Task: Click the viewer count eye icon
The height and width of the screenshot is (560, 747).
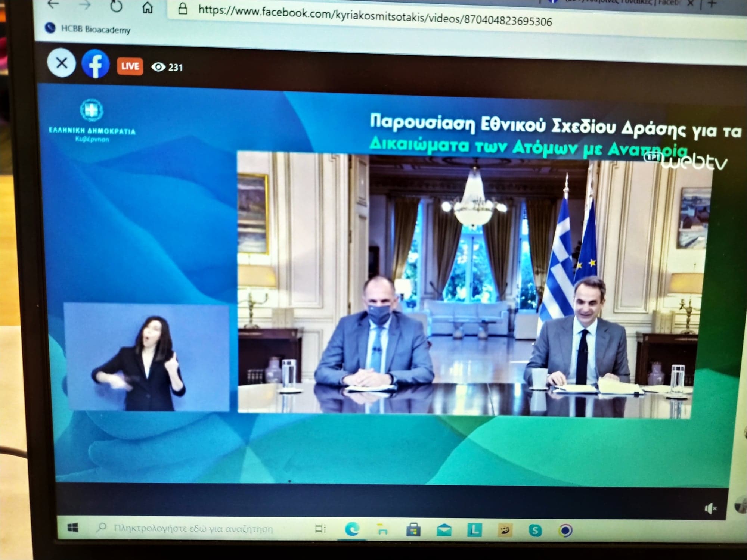Action: 158,67
